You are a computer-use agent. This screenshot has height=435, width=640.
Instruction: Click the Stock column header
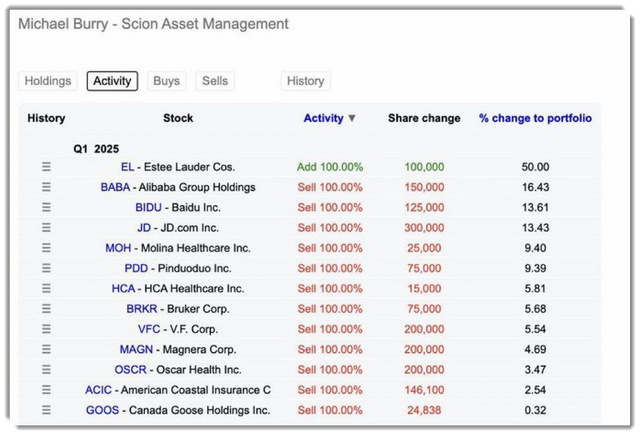pyautogui.click(x=178, y=118)
